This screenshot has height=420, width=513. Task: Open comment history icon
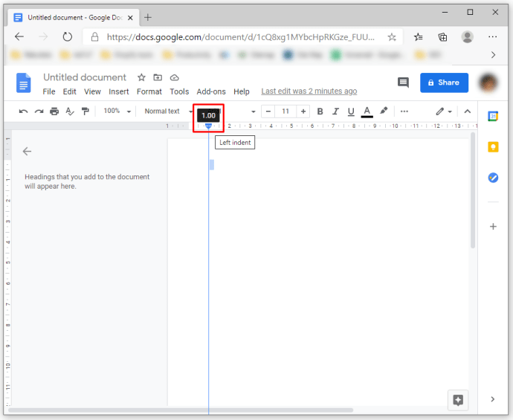403,83
